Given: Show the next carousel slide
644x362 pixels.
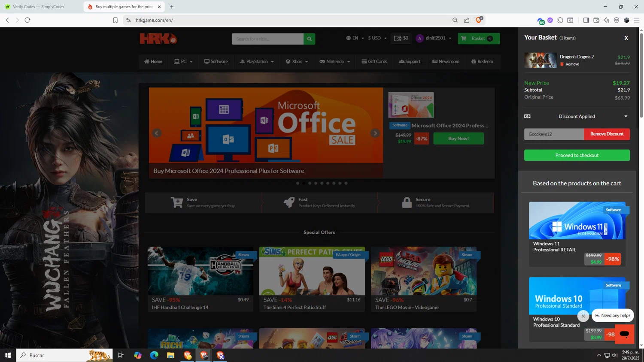Looking at the screenshot, I should [375, 133].
